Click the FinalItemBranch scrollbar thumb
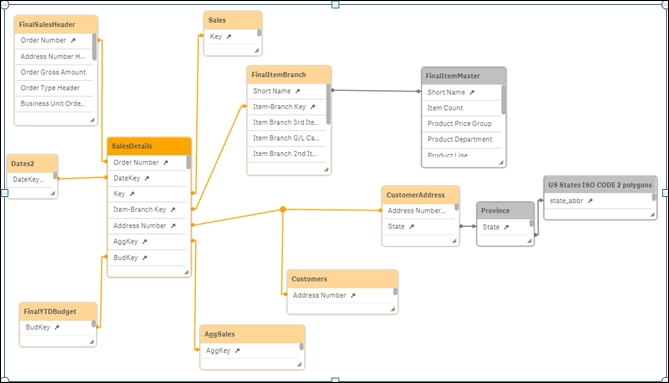The width and height of the screenshot is (669, 383). tap(328, 104)
